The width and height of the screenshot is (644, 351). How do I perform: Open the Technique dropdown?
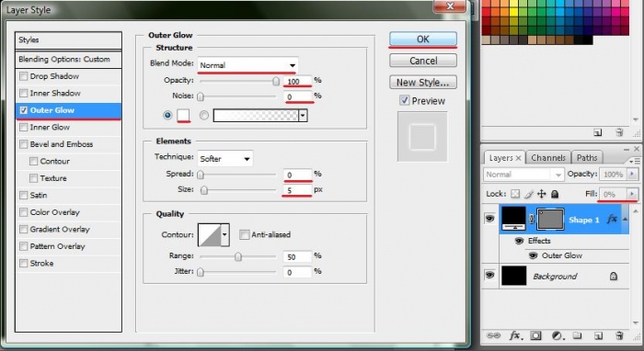coord(225,159)
